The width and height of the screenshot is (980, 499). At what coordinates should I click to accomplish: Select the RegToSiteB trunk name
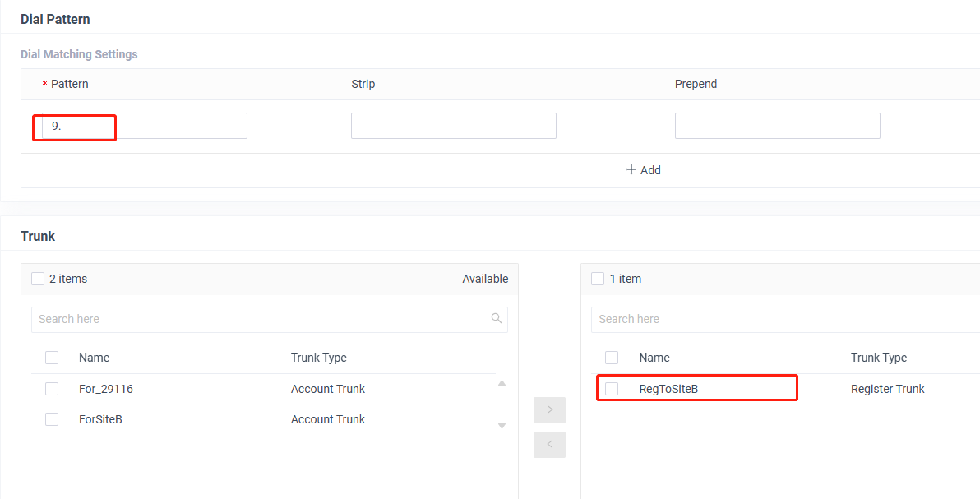[668, 389]
